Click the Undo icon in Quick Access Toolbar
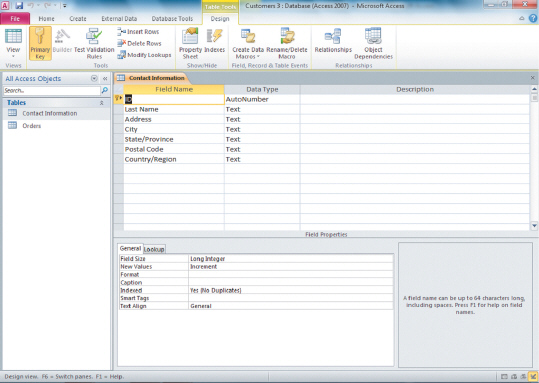The height and width of the screenshot is (383, 539). (31, 6)
